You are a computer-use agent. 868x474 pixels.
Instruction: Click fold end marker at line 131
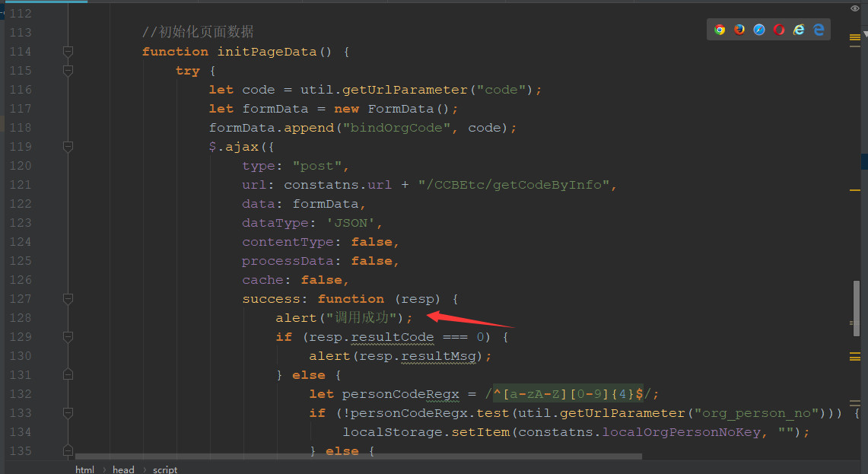(68, 375)
